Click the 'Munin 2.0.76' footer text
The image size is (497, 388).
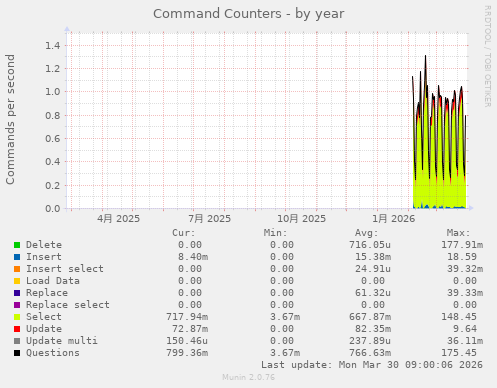click(x=249, y=377)
